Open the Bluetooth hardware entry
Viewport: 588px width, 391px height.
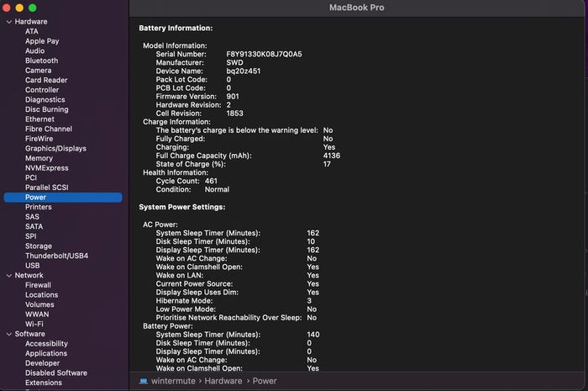[42, 61]
